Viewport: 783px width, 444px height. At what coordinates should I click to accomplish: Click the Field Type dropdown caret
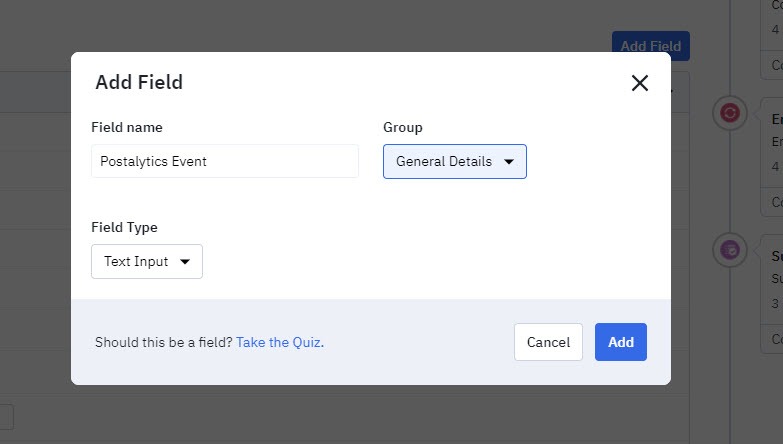(x=185, y=262)
